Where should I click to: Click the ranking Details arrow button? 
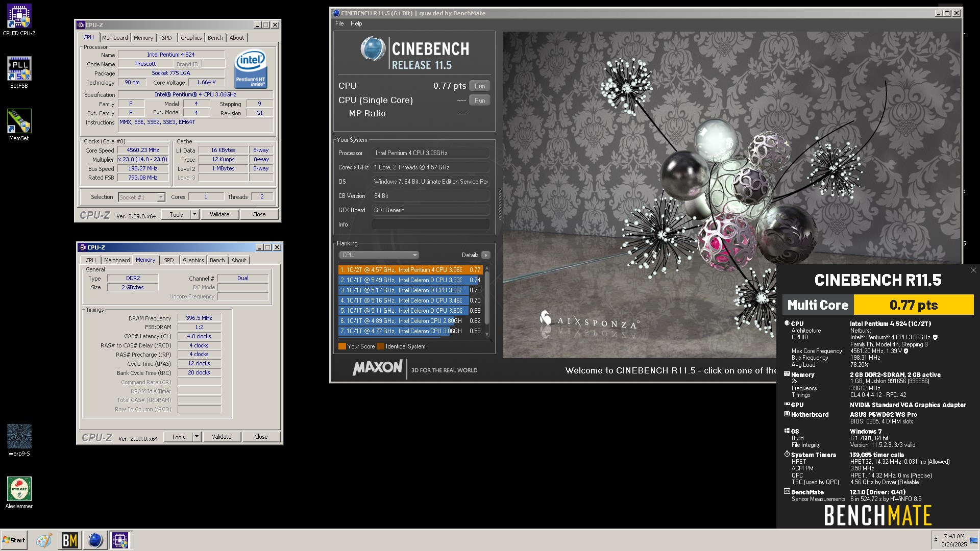[x=485, y=255]
